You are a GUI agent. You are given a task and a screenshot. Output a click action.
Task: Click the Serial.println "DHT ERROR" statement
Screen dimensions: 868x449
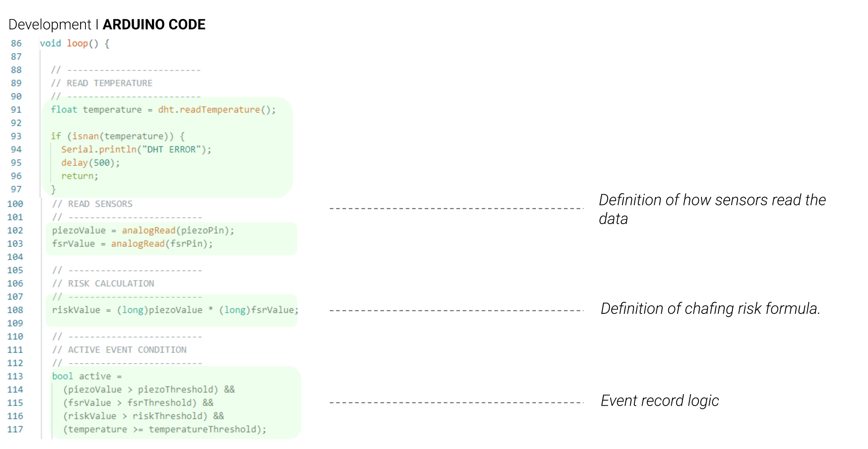coord(136,150)
